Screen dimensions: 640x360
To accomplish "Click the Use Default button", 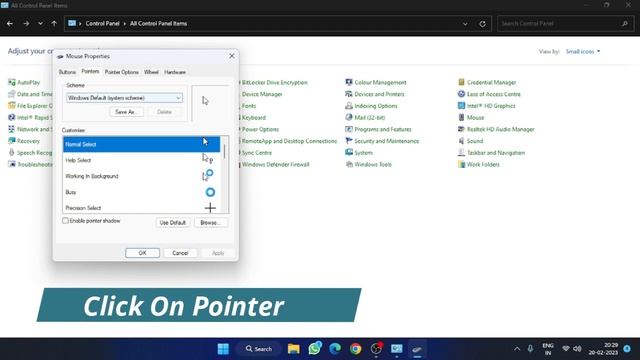I will point(173,223).
